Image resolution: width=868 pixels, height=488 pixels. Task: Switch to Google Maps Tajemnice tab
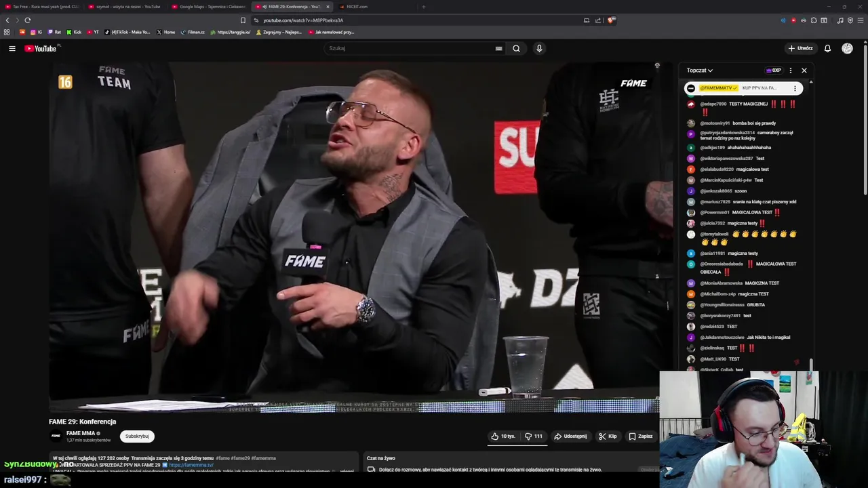[x=209, y=7]
